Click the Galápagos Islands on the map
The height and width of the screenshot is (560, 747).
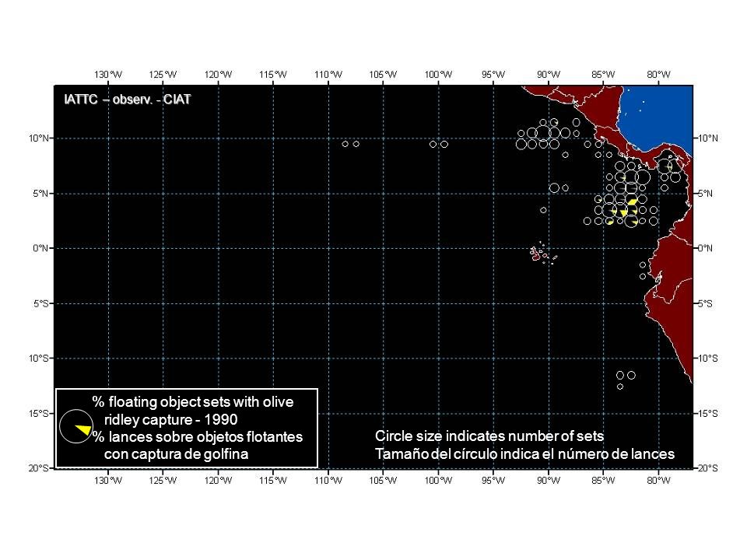(x=542, y=254)
